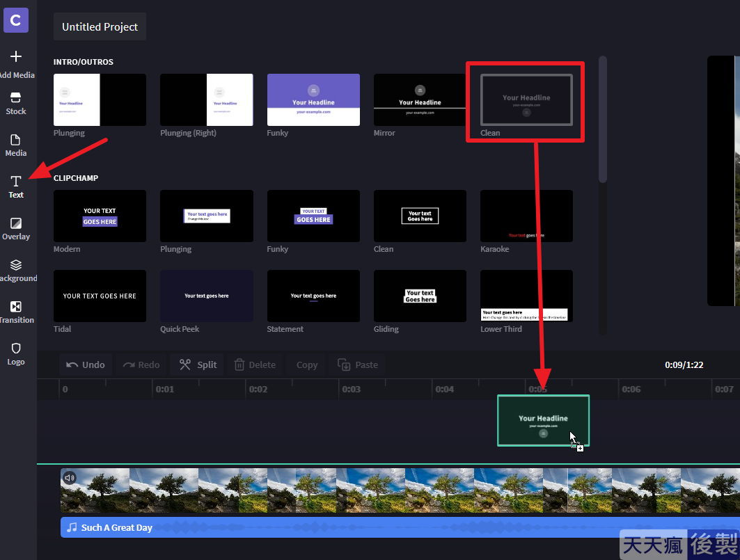Select the Text sidebar tool
This screenshot has width=740, height=560.
(15, 187)
